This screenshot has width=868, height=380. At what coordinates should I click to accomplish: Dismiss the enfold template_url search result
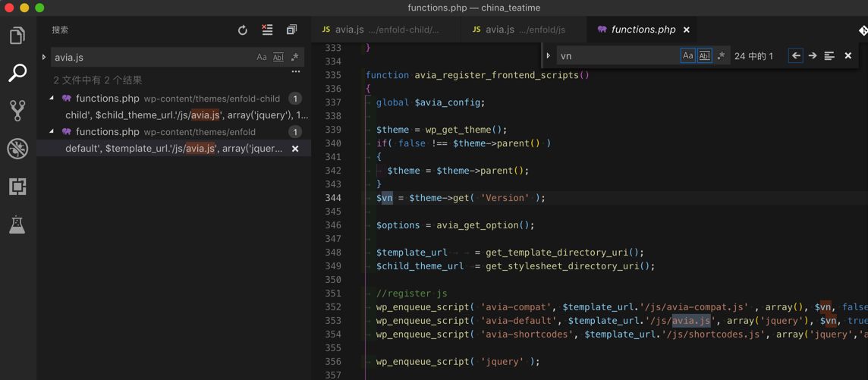point(295,149)
